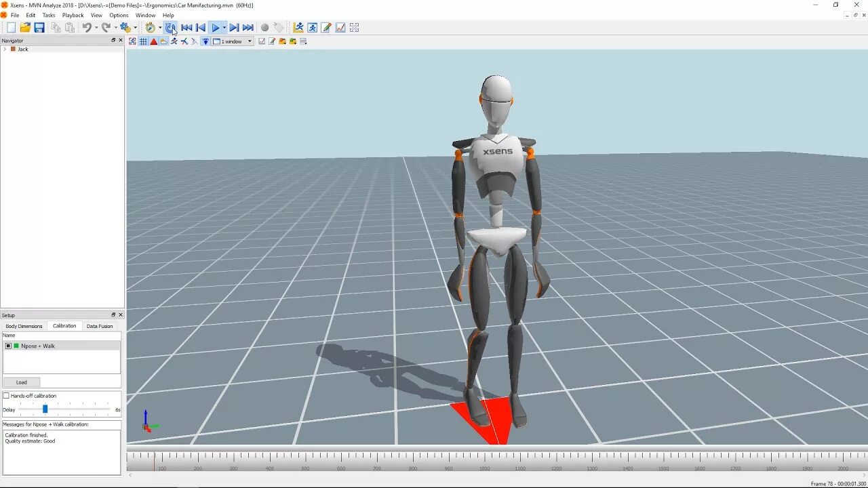The image size is (868, 488).
Task: Rewind to the beginning of the recording
Action: (x=186, y=28)
